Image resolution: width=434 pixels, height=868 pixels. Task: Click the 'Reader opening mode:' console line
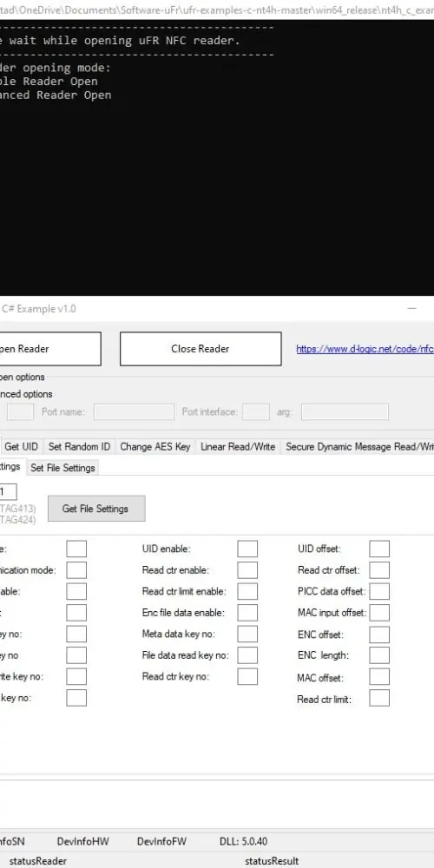56,68
